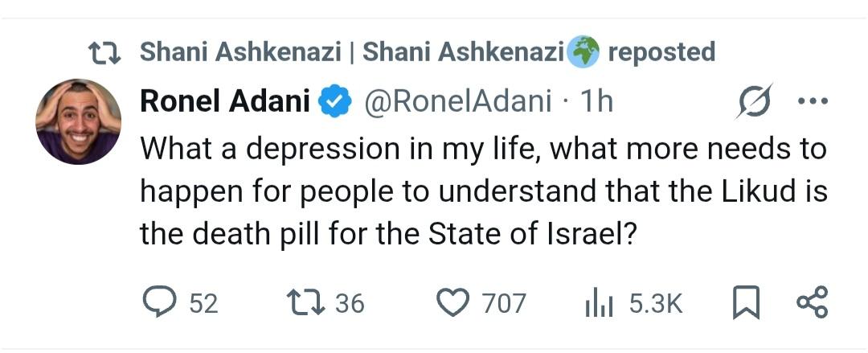Click the 52 replies count
Viewport: 868px width, 353px height.
coord(203,303)
